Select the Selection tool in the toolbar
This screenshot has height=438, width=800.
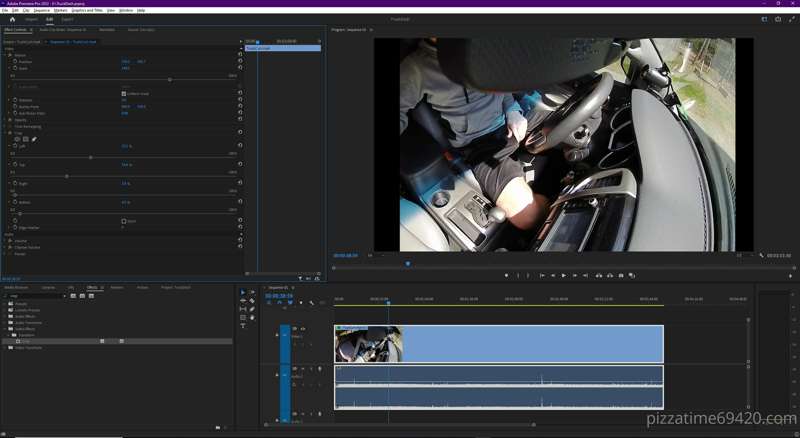click(x=243, y=293)
